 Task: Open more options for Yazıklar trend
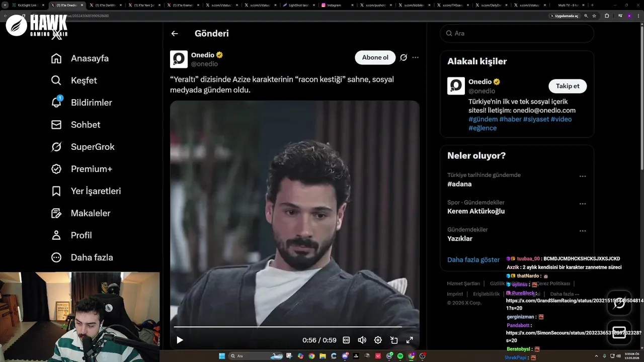583,231
